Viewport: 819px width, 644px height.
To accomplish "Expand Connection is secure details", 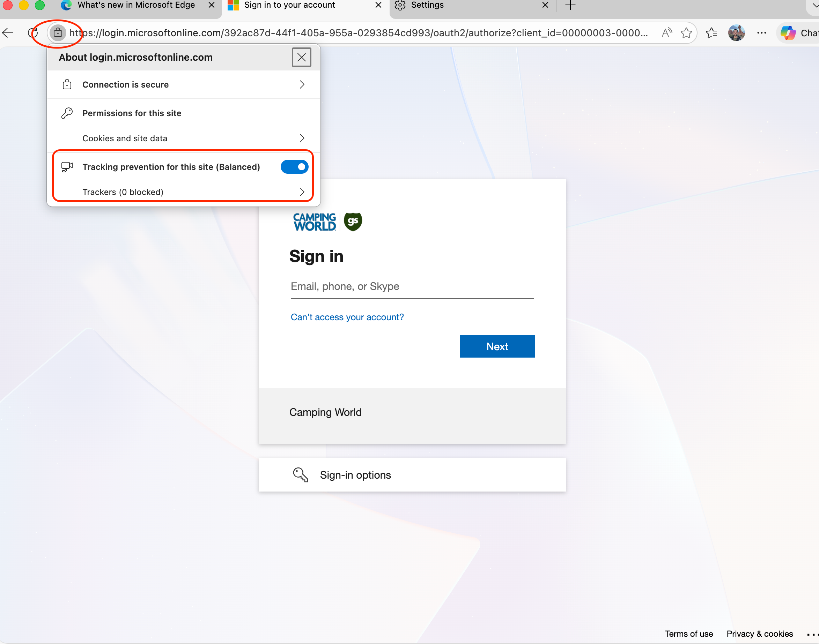I will click(183, 84).
